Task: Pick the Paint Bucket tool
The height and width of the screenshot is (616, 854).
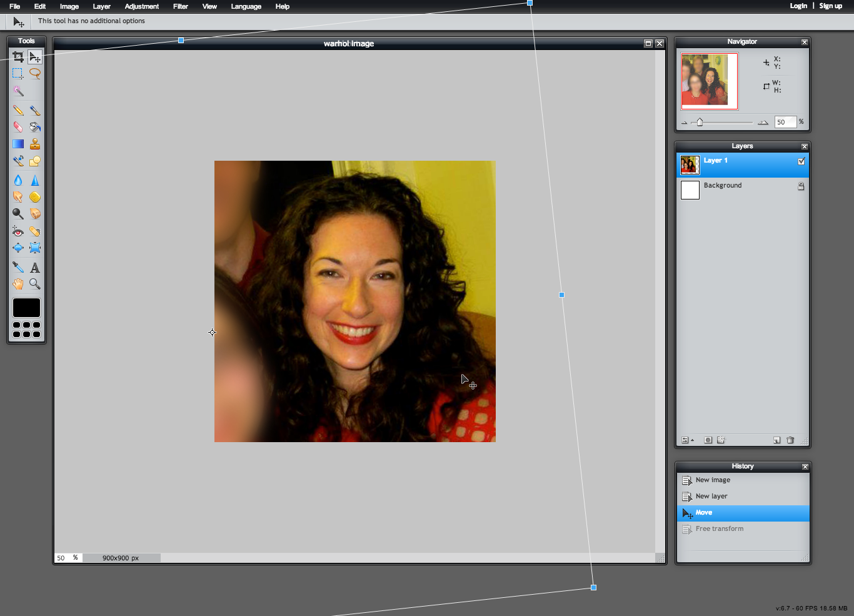Action: pyautogui.click(x=35, y=127)
